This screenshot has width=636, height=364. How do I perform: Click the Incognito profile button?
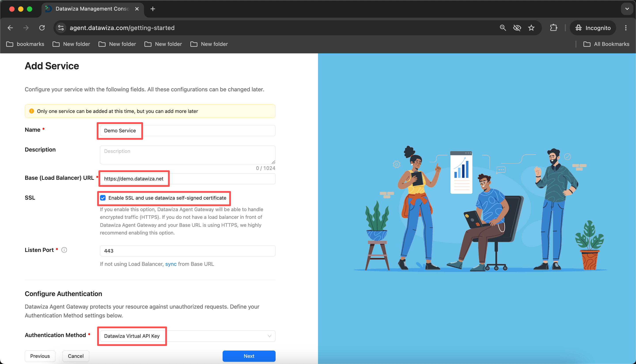[x=593, y=28]
